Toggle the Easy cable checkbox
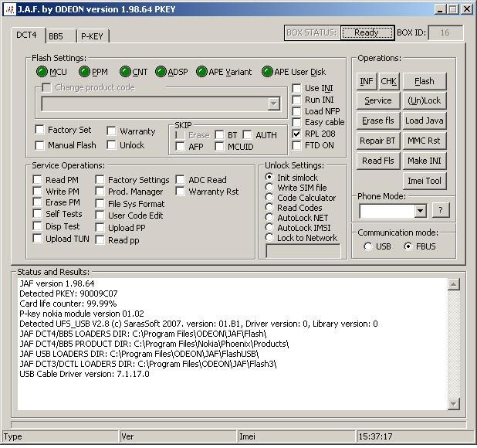477x448 pixels. pos(296,122)
